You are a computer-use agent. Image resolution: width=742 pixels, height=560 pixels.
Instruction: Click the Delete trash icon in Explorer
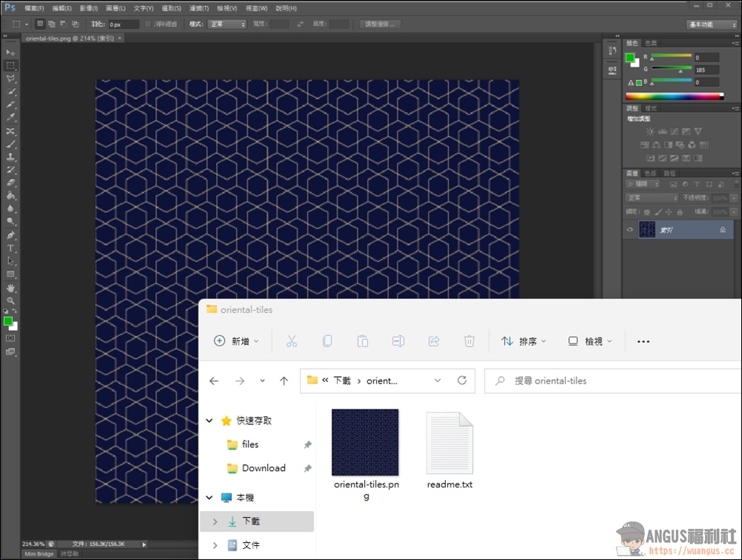(x=469, y=341)
